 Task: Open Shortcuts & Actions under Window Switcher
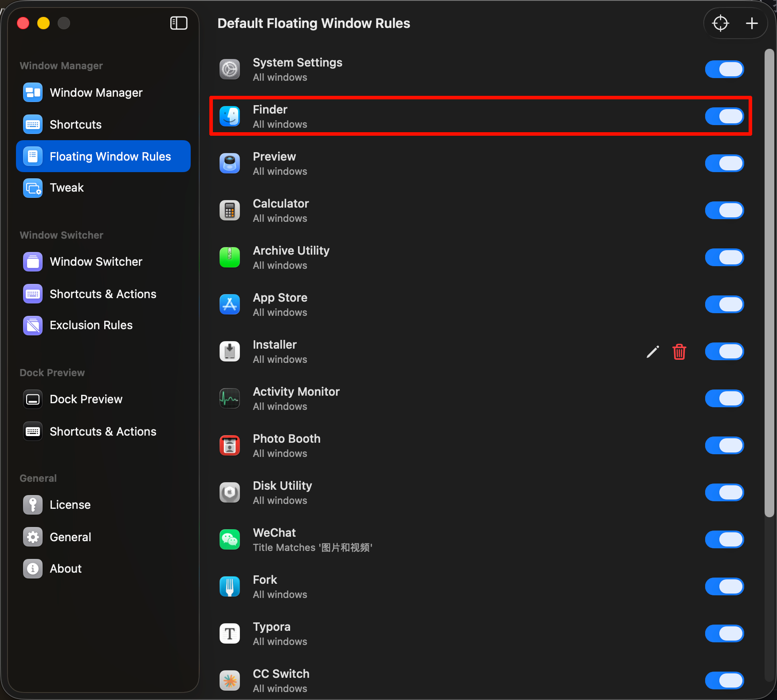[103, 294]
